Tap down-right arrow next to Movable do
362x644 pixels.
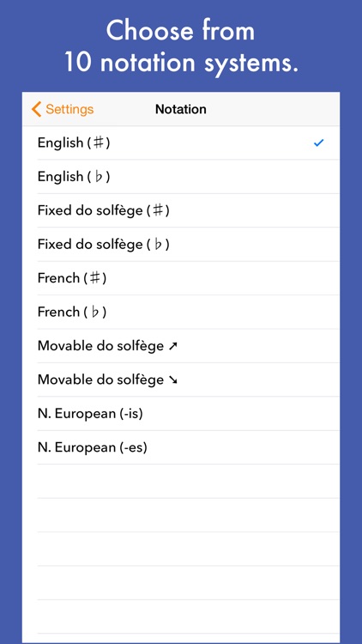pyautogui.click(x=172, y=380)
